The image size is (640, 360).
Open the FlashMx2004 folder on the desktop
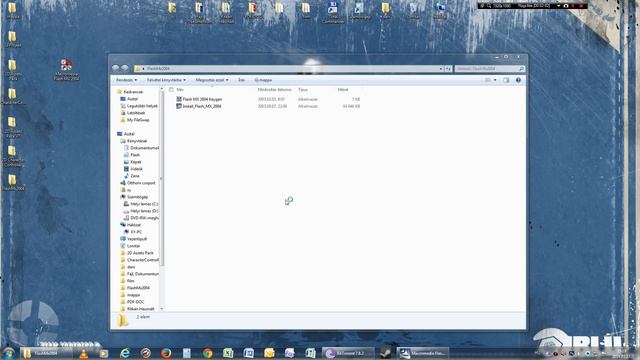click(x=13, y=182)
